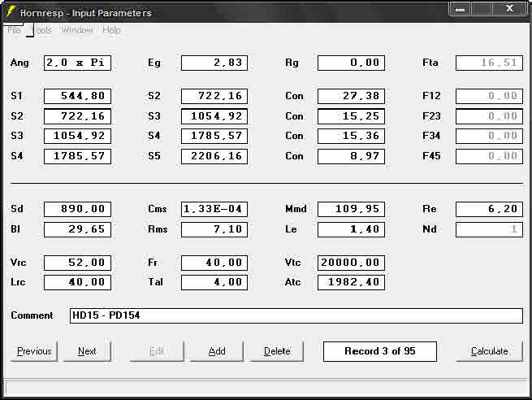The height and width of the screenshot is (400, 532).
Task: Click the Con field with 15,36
Action: pyautogui.click(x=351, y=136)
